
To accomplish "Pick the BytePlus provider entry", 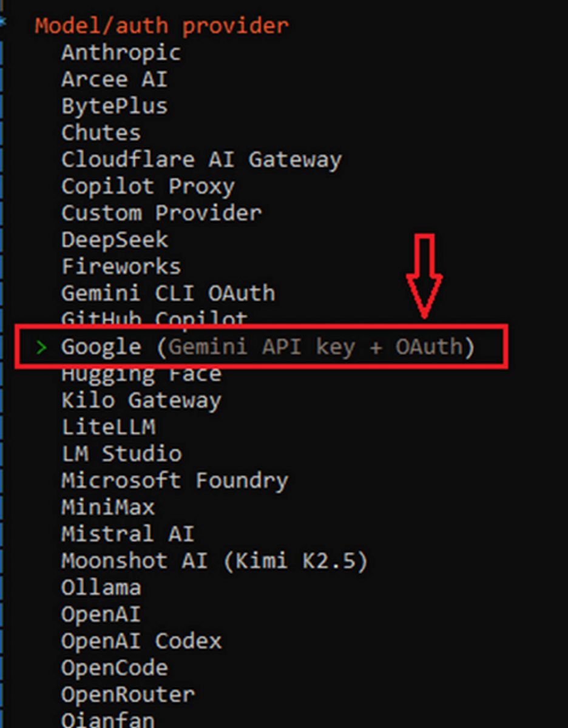I will point(114,106).
